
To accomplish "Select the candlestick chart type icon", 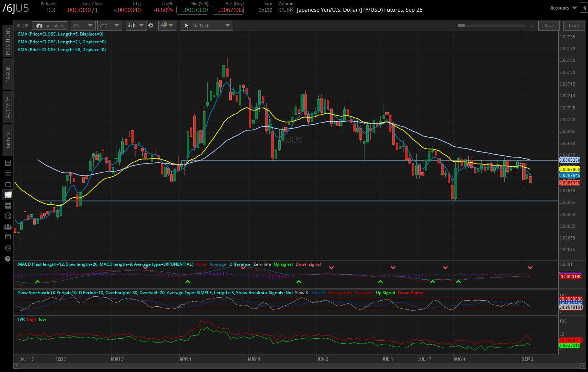I will [x=131, y=25].
